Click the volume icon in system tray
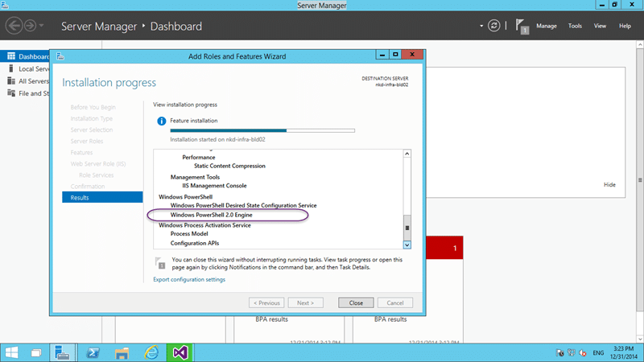The image size is (644, 362). (583, 352)
